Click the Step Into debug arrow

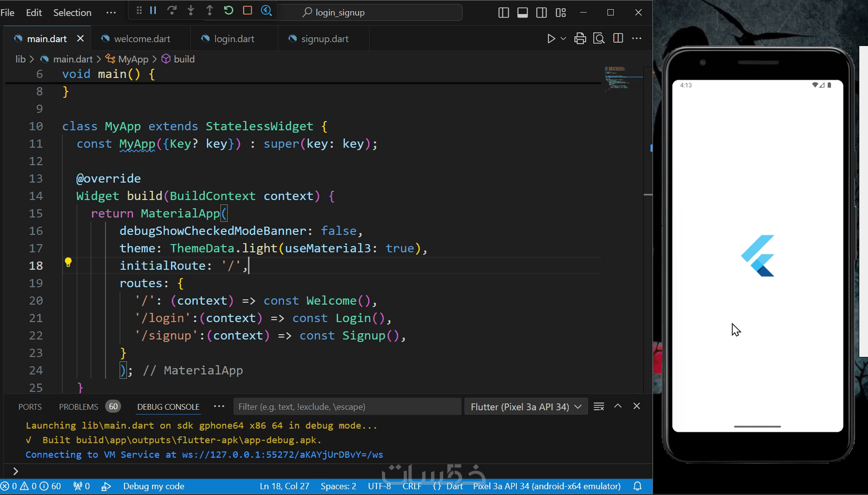(191, 11)
